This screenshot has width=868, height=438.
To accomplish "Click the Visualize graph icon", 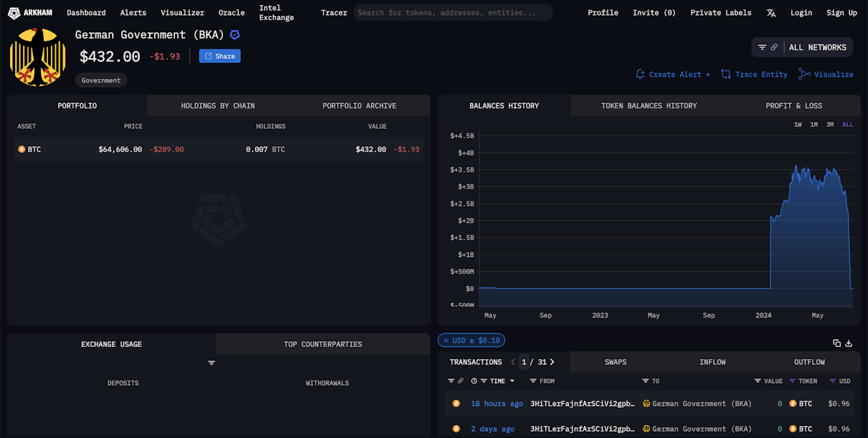I will (x=804, y=75).
